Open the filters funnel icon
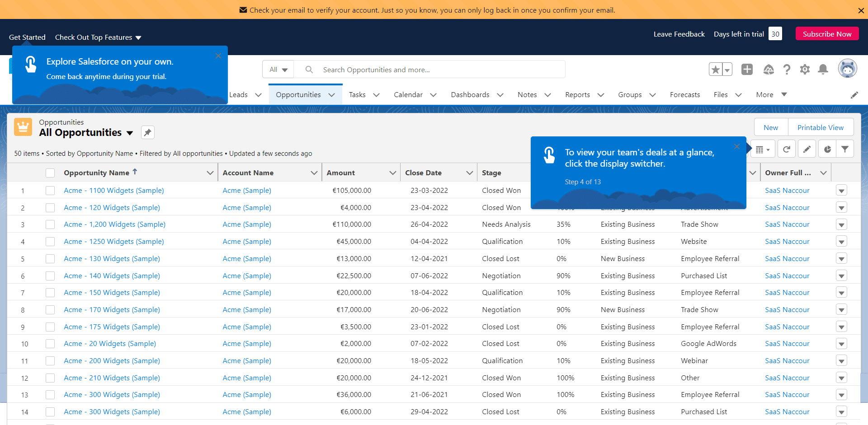 (x=845, y=149)
